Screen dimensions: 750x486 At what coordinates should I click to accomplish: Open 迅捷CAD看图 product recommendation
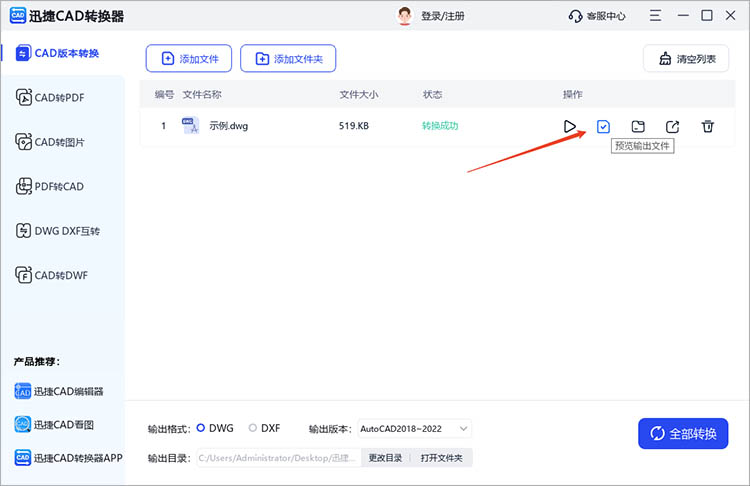54,424
